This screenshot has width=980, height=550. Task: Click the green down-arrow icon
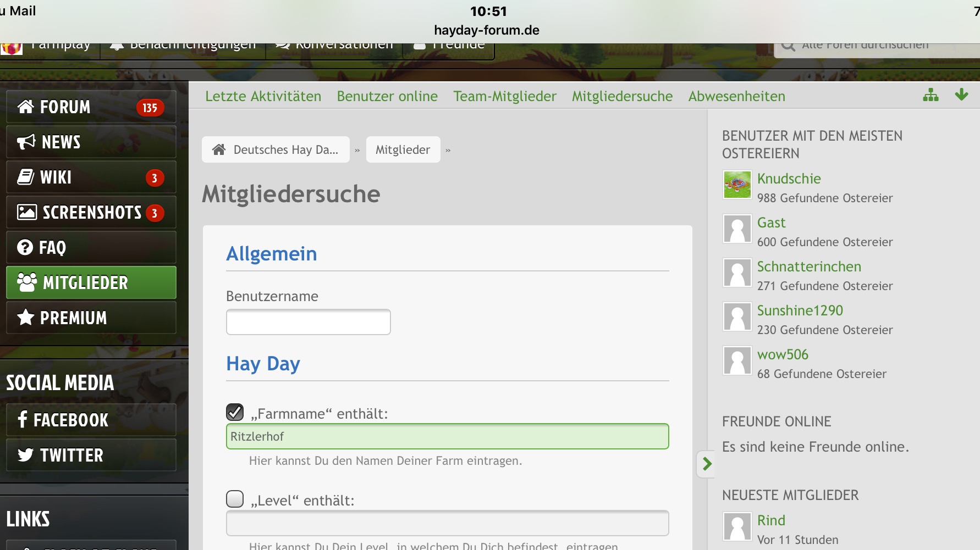(961, 95)
